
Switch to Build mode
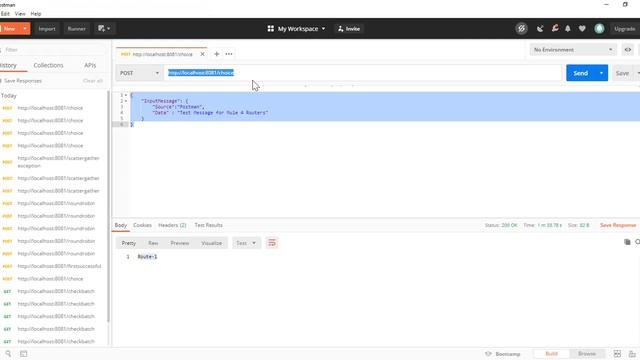(551, 354)
